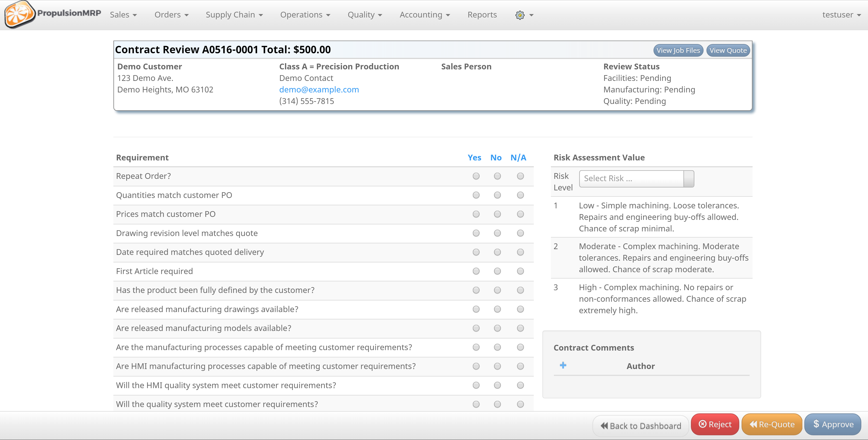The height and width of the screenshot is (440, 868).
Task: Open the View Quote button
Action: click(x=728, y=50)
